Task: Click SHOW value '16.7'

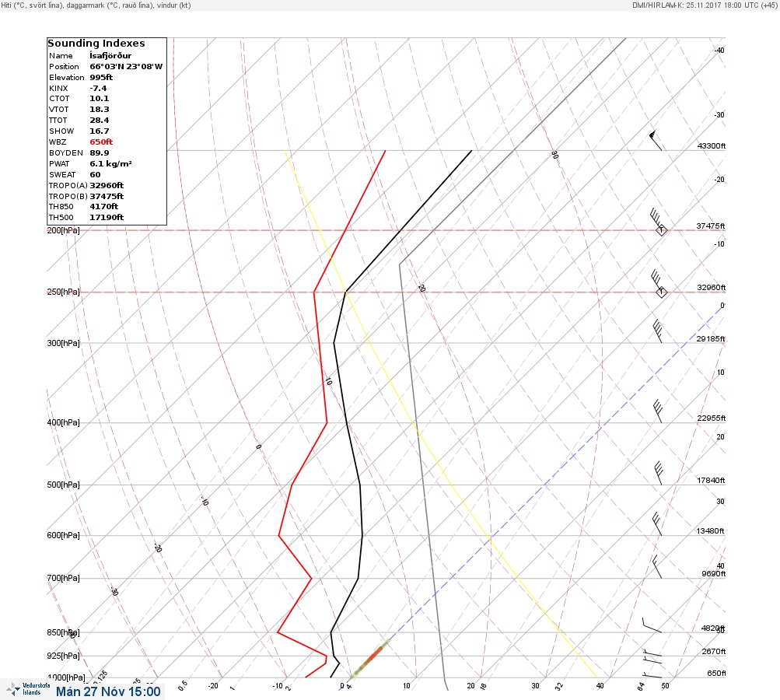Action: (99, 131)
